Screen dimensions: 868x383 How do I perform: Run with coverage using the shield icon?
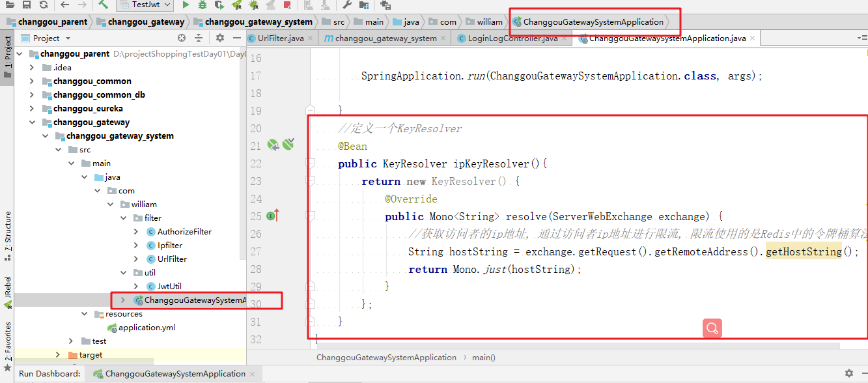219,5
